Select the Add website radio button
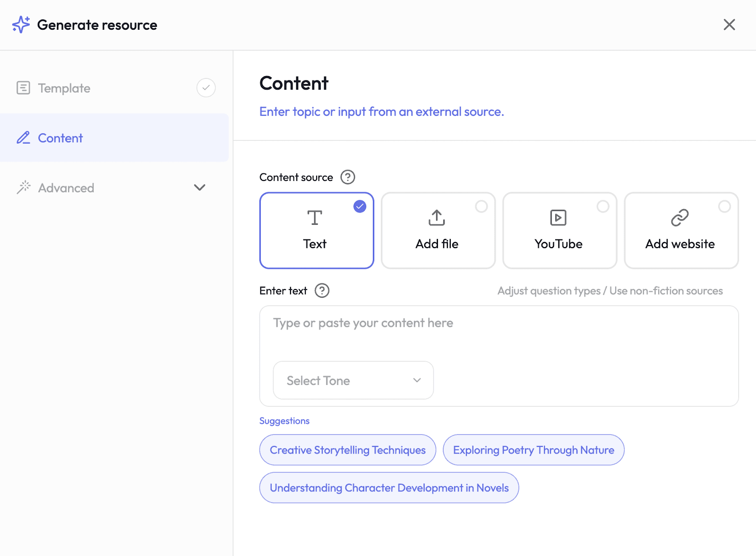 (x=724, y=206)
